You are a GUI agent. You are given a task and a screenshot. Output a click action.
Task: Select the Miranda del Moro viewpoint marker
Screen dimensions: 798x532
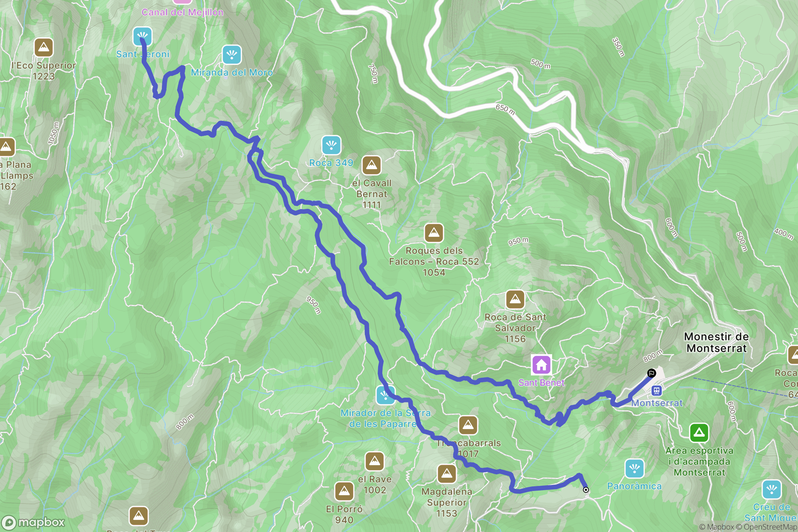click(x=232, y=55)
